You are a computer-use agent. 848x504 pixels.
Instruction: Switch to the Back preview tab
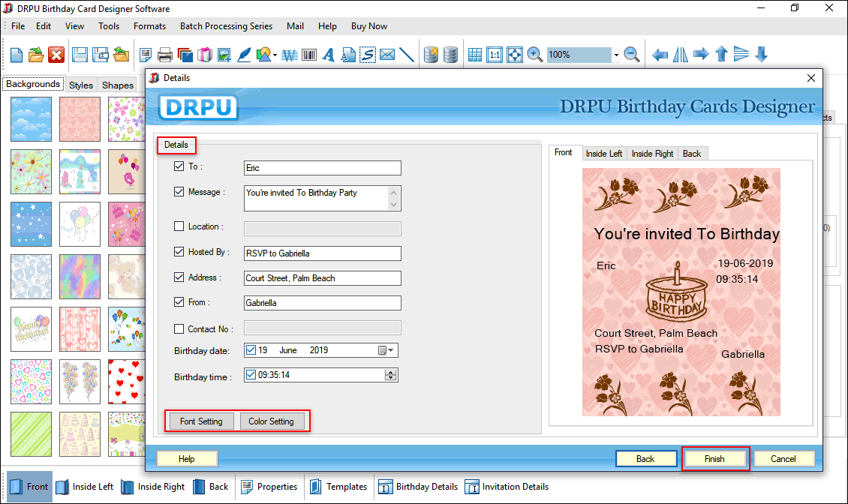692,154
